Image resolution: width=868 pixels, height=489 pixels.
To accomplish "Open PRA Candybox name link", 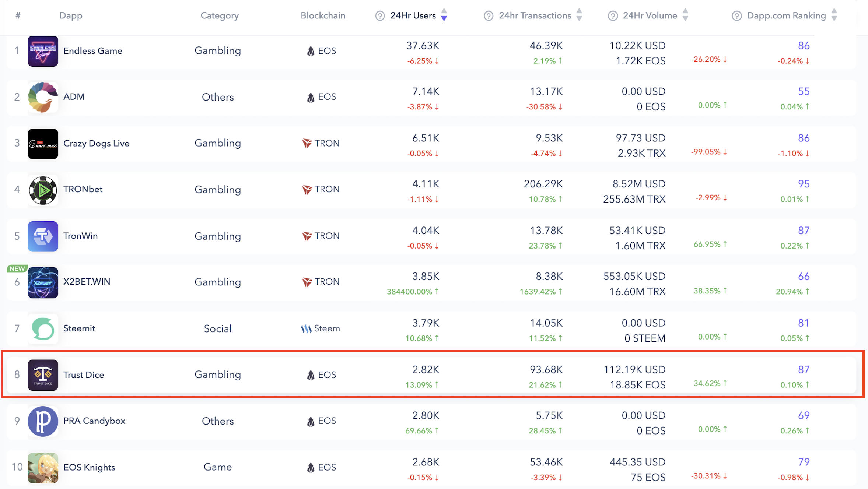I will (94, 421).
